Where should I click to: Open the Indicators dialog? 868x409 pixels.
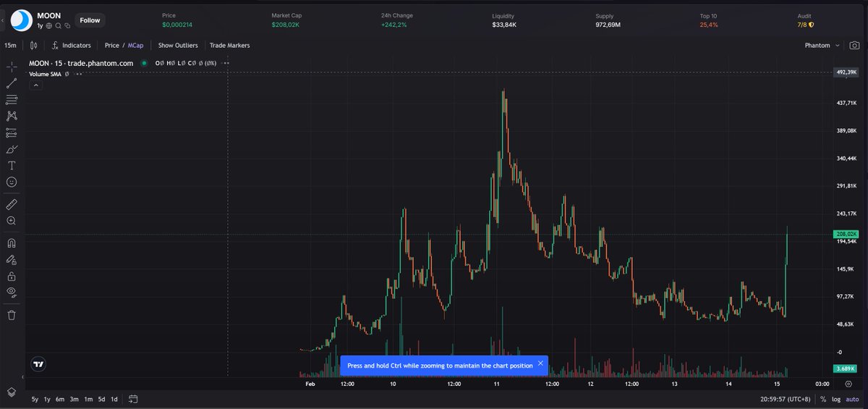pos(72,45)
